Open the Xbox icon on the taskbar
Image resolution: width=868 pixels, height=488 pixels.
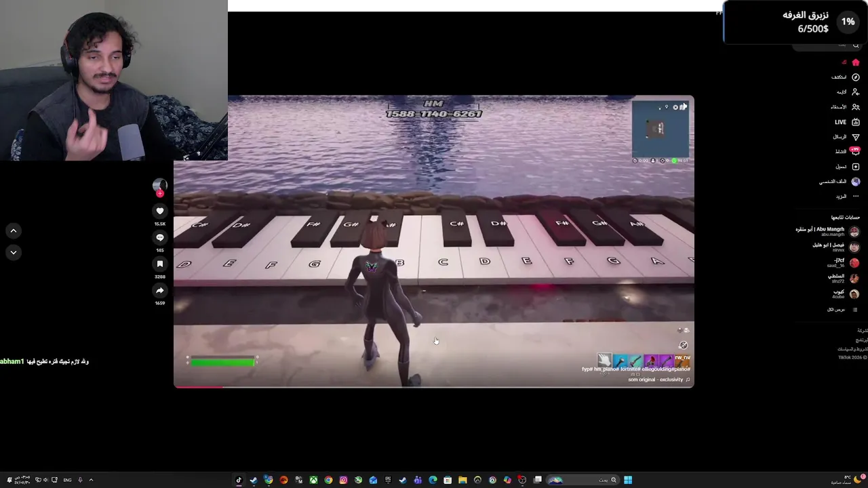tap(313, 480)
